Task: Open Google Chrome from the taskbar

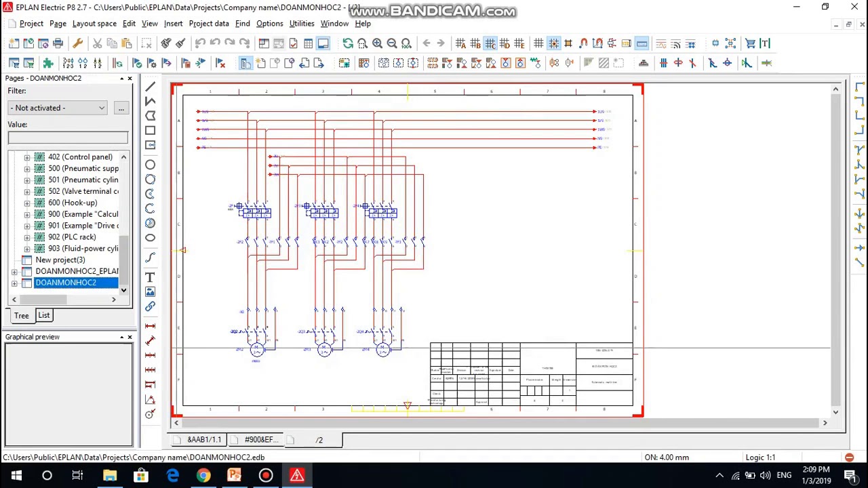Action: click(203, 475)
